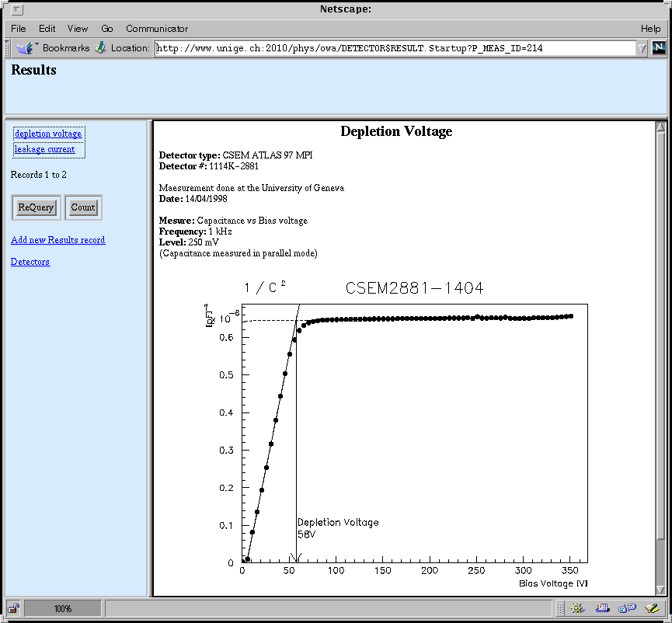The height and width of the screenshot is (623, 672).
Task: Open the File menu
Action: coord(19,29)
